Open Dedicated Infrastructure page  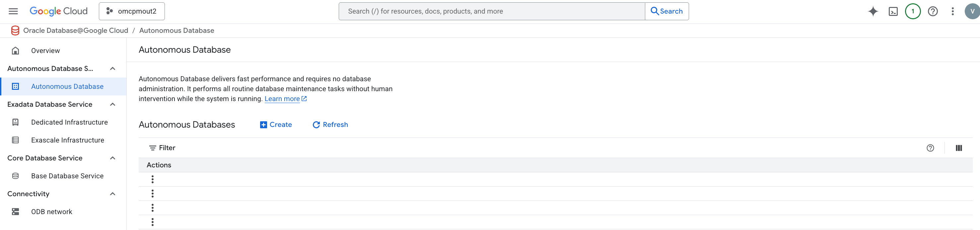click(x=63, y=122)
